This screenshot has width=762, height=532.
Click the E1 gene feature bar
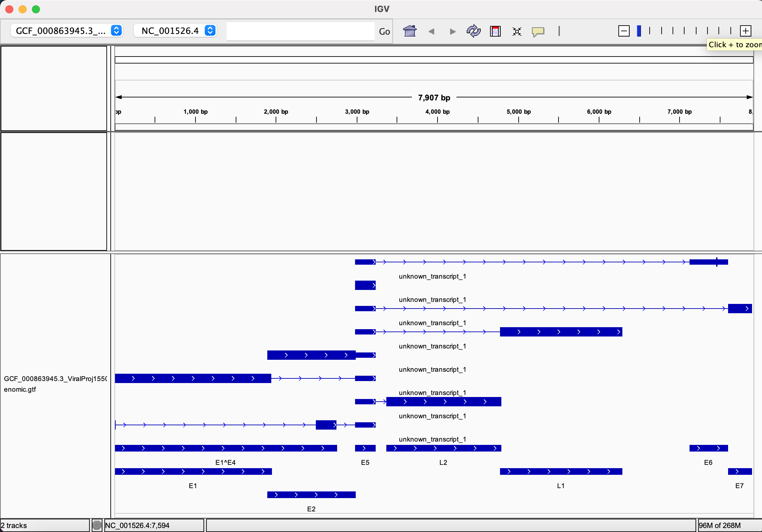click(x=193, y=471)
